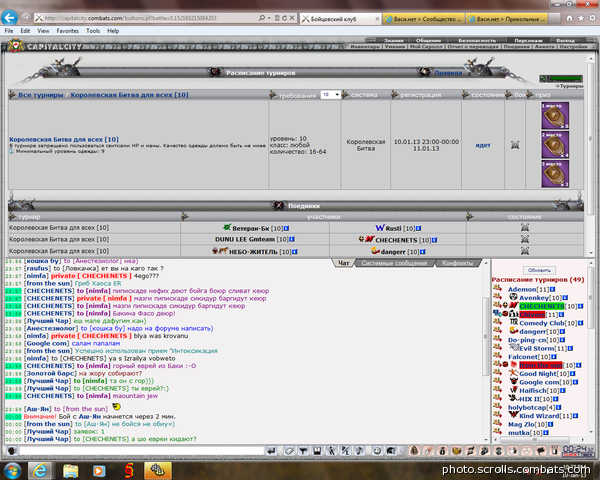Open the View menu

(x=43, y=31)
